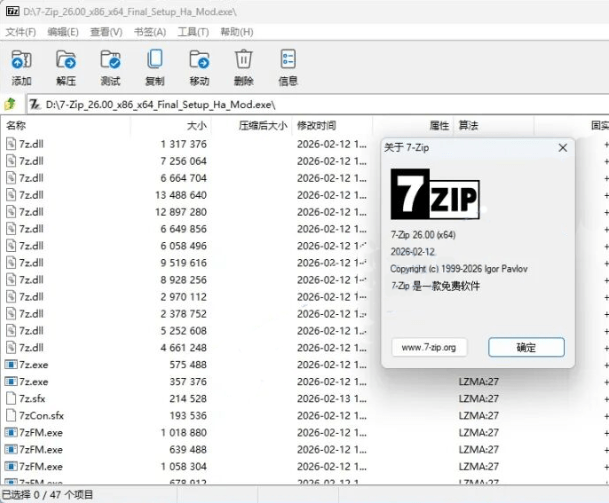The width and height of the screenshot is (609, 503).
Task: Open the 工具(T) menu
Action: 193,32
